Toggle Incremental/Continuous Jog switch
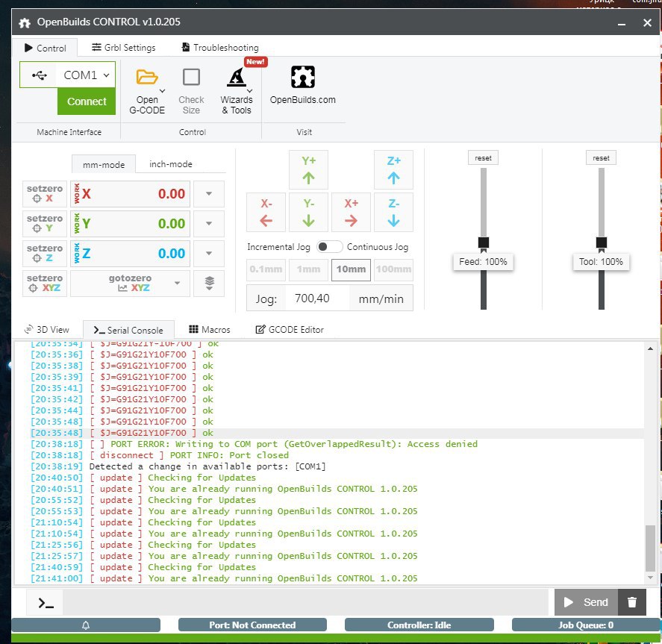The height and width of the screenshot is (644, 662). (329, 247)
